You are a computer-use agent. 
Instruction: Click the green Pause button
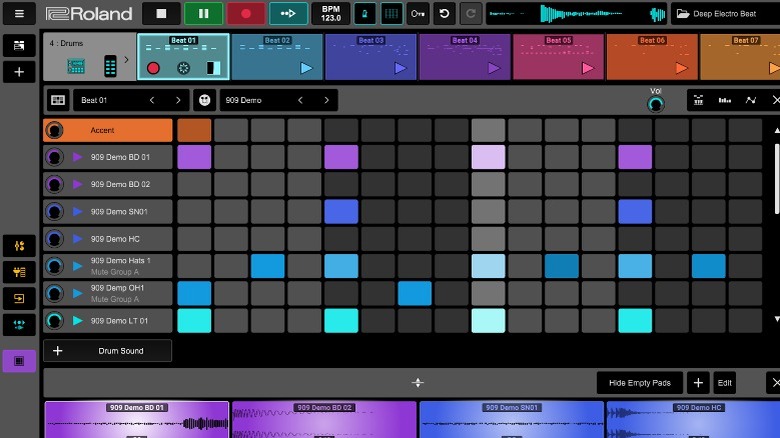[203, 14]
